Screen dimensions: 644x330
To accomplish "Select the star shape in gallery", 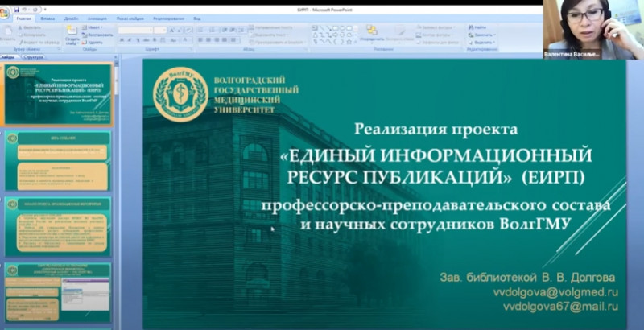I will tap(349, 42).
